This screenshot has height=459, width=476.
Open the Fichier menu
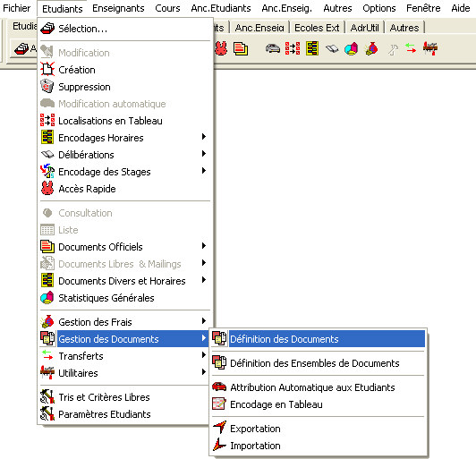(x=16, y=8)
